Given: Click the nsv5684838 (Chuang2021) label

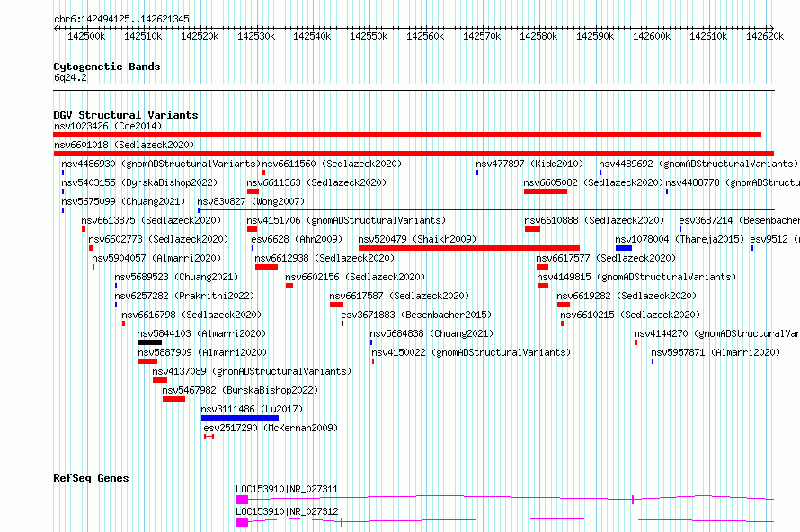Looking at the screenshot, I should [x=431, y=333].
